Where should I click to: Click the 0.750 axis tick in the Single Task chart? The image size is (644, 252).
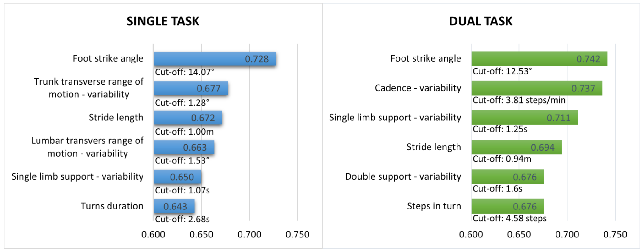[x=297, y=234]
